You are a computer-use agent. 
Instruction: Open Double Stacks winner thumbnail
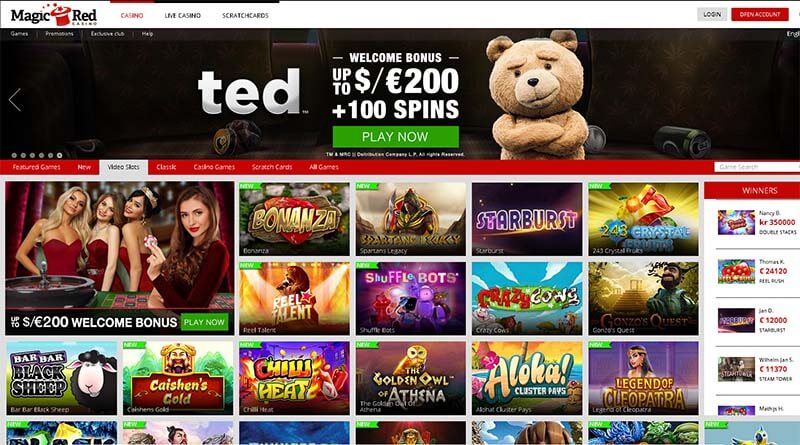pyautogui.click(x=736, y=222)
